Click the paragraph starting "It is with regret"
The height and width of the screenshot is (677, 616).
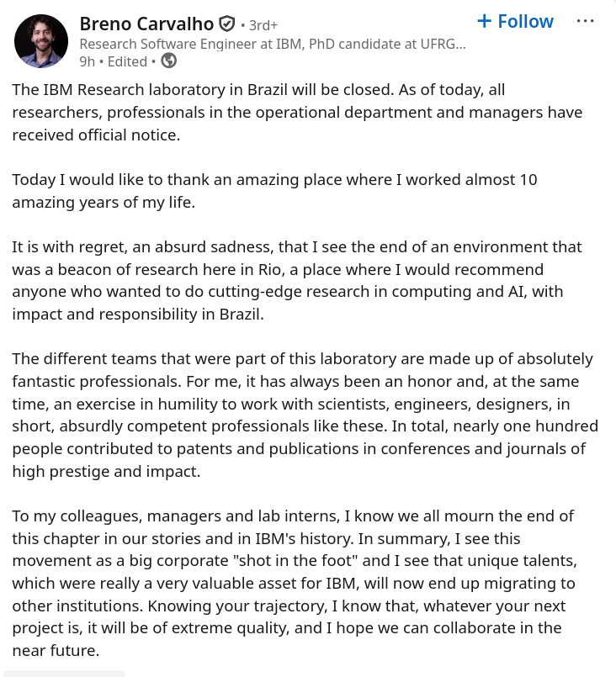point(296,281)
